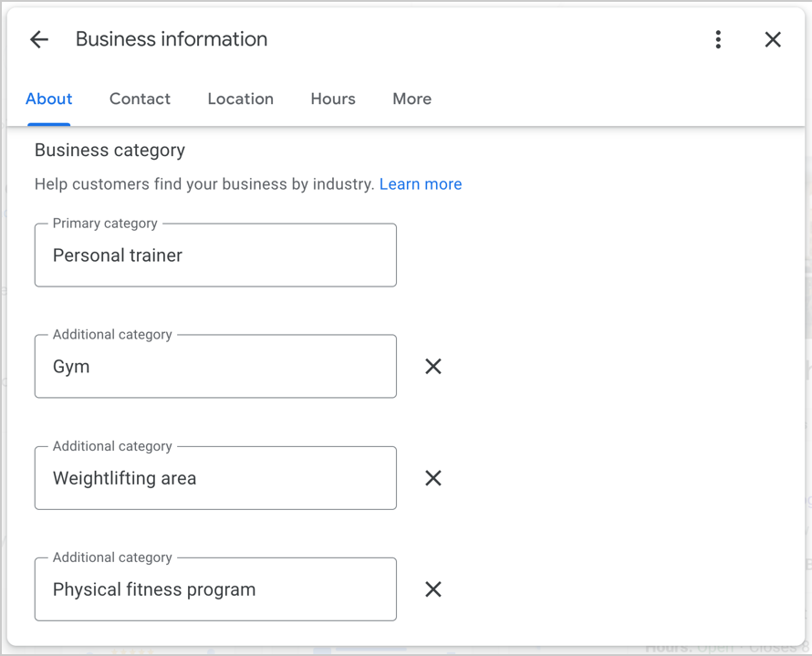Close the Business information dialog

[x=772, y=39]
